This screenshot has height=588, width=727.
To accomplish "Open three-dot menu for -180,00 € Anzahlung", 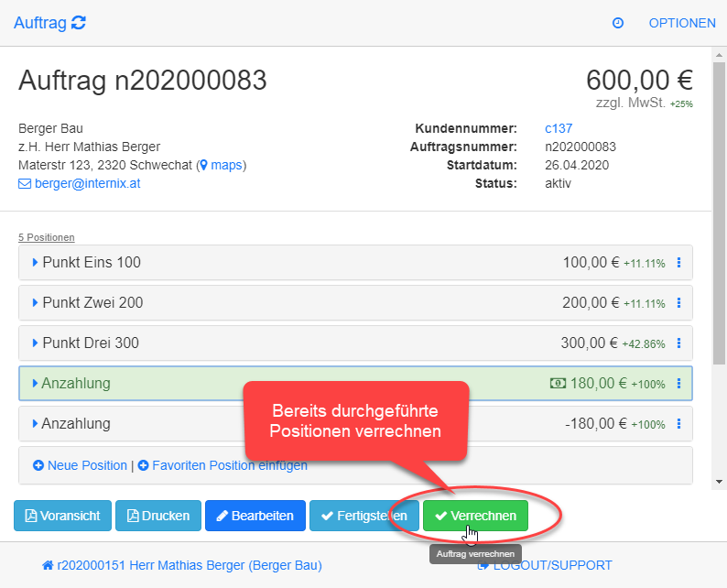I will (x=678, y=424).
